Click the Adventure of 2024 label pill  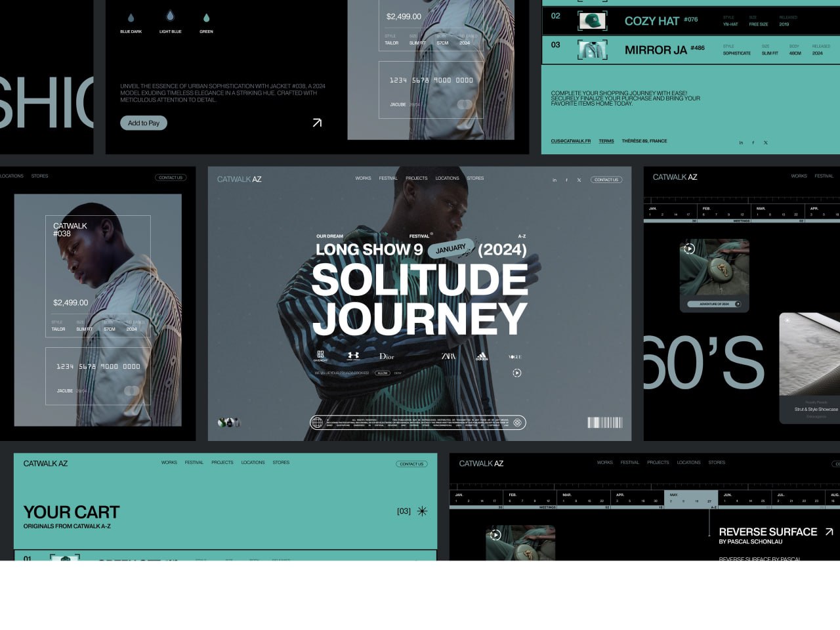(715, 304)
